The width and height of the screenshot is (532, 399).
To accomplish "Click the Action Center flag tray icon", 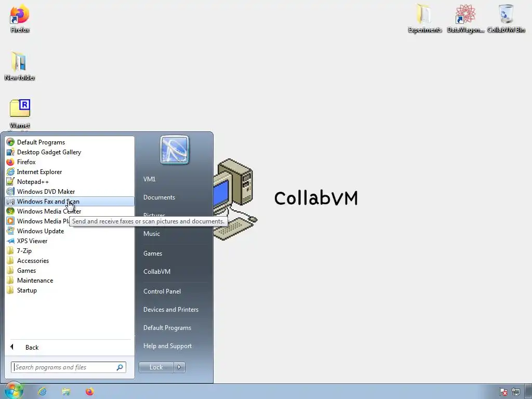I will (503, 392).
